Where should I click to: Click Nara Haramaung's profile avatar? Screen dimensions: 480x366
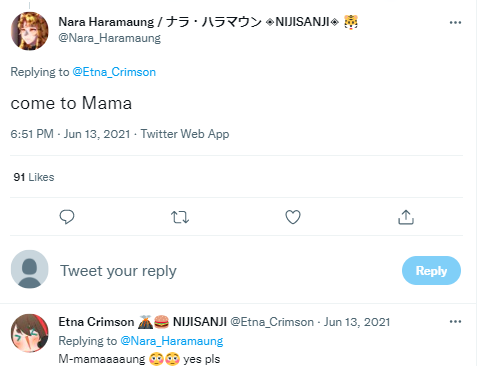tap(30, 31)
